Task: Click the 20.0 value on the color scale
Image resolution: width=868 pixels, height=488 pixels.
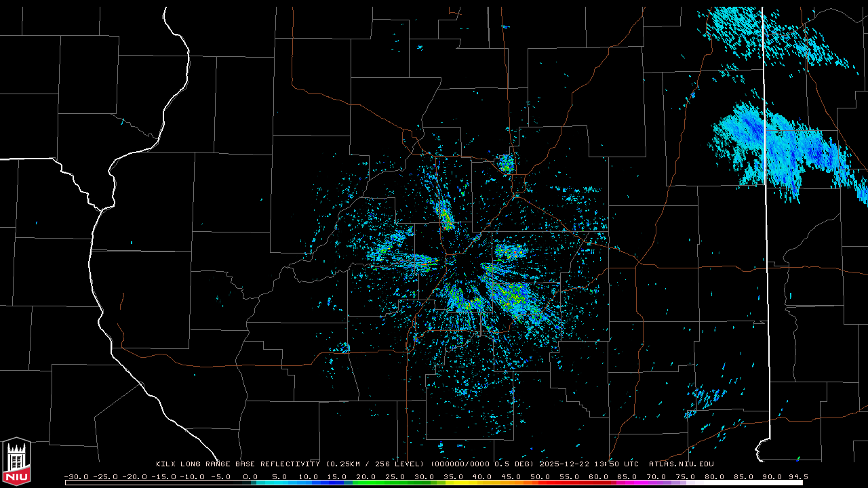Action: point(366,476)
